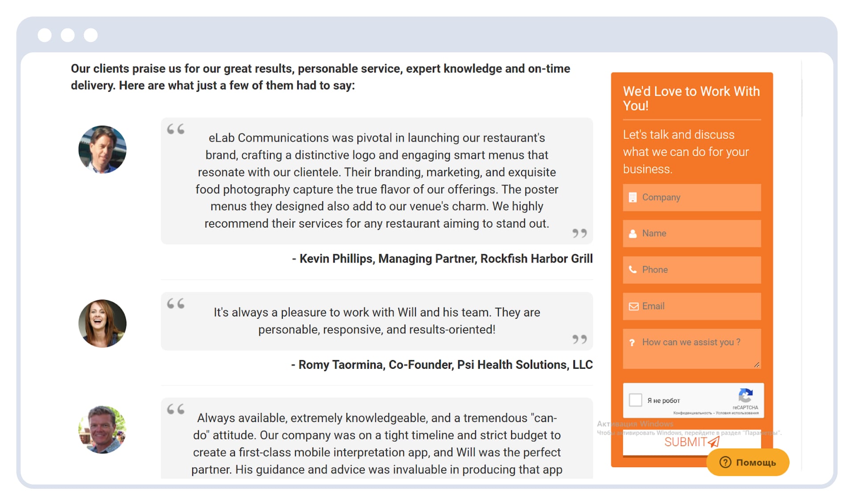Click the help circle icon on Помощь button
The image size is (854, 504).
click(x=725, y=462)
